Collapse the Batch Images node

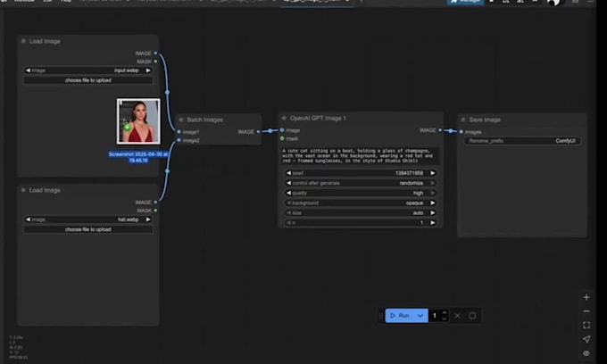click(x=181, y=120)
